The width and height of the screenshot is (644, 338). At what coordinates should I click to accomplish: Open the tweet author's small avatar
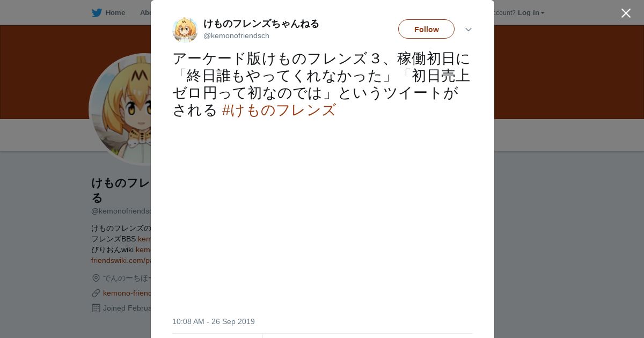pos(185,30)
